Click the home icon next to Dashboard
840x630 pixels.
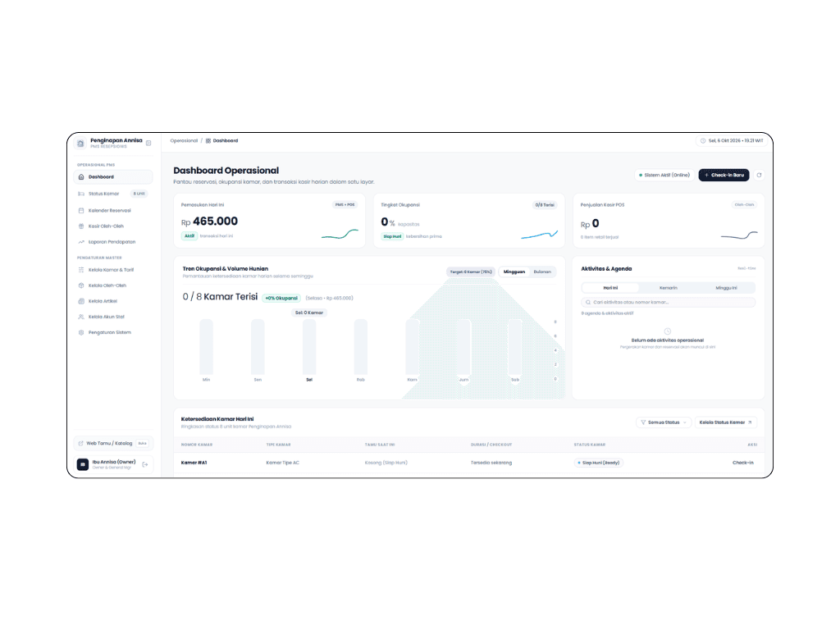pyautogui.click(x=81, y=177)
